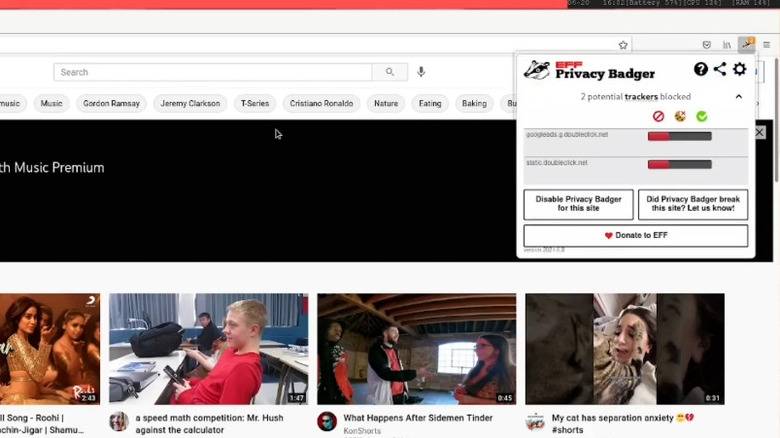Bookmark this page with star icon
The image size is (780, 438).
(x=623, y=45)
